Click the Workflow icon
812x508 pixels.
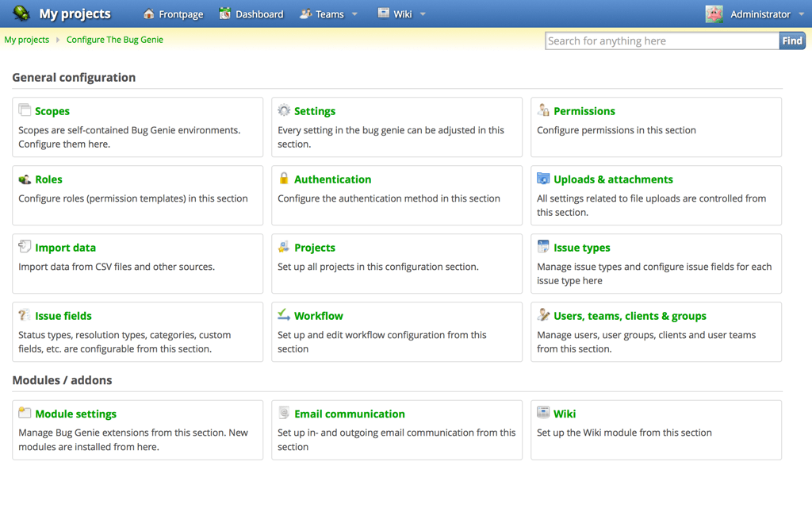click(x=284, y=315)
